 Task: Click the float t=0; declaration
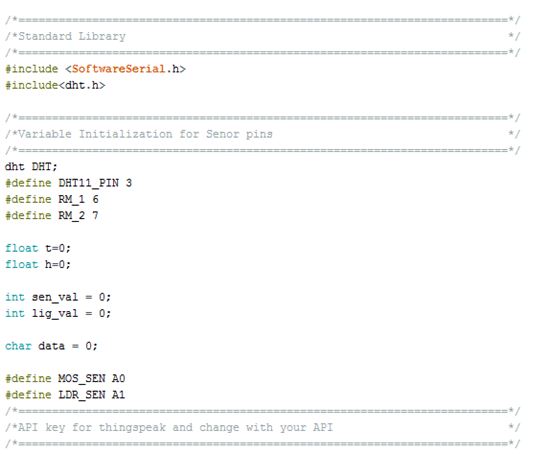(38, 248)
